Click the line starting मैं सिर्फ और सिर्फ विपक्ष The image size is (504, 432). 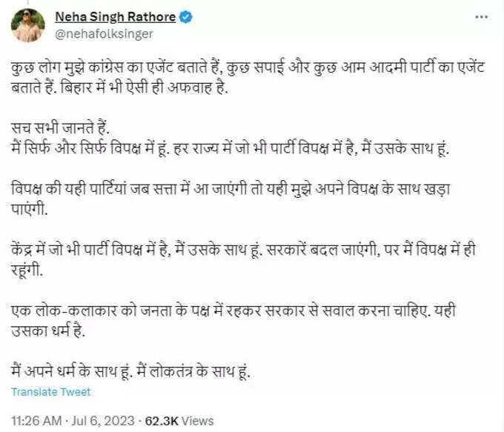pos(230,148)
